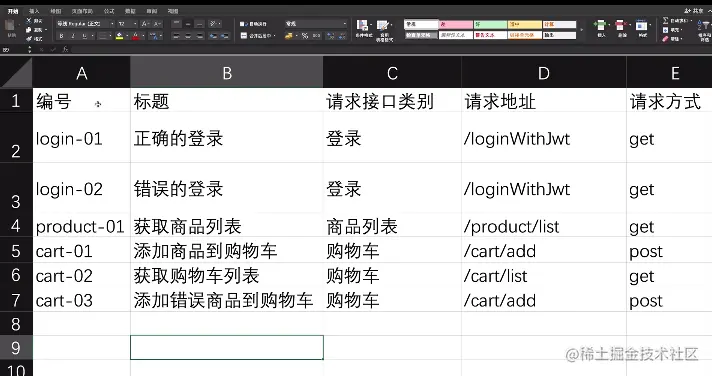The height and width of the screenshot is (376, 712).
Task: Click the percent style icon
Action: pos(305,35)
